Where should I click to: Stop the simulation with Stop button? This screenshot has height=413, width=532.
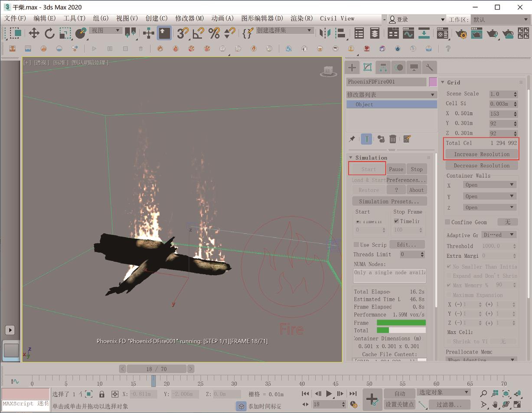(416, 169)
